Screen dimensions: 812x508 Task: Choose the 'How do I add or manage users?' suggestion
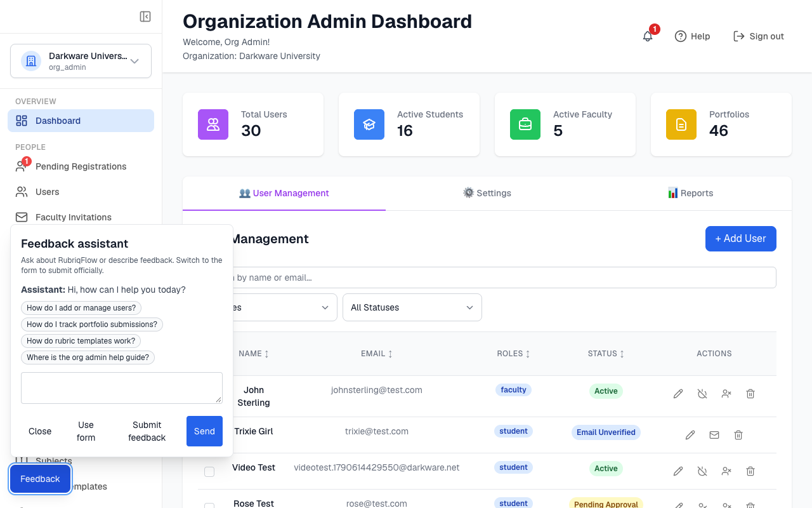[x=81, y=308]
